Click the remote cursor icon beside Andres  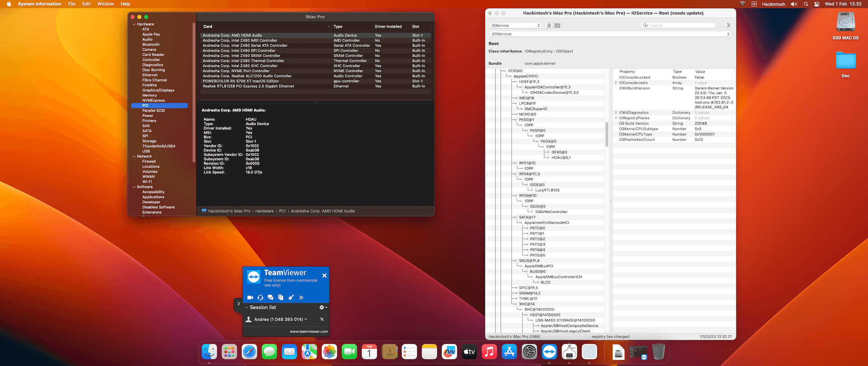tap(322, 319)
